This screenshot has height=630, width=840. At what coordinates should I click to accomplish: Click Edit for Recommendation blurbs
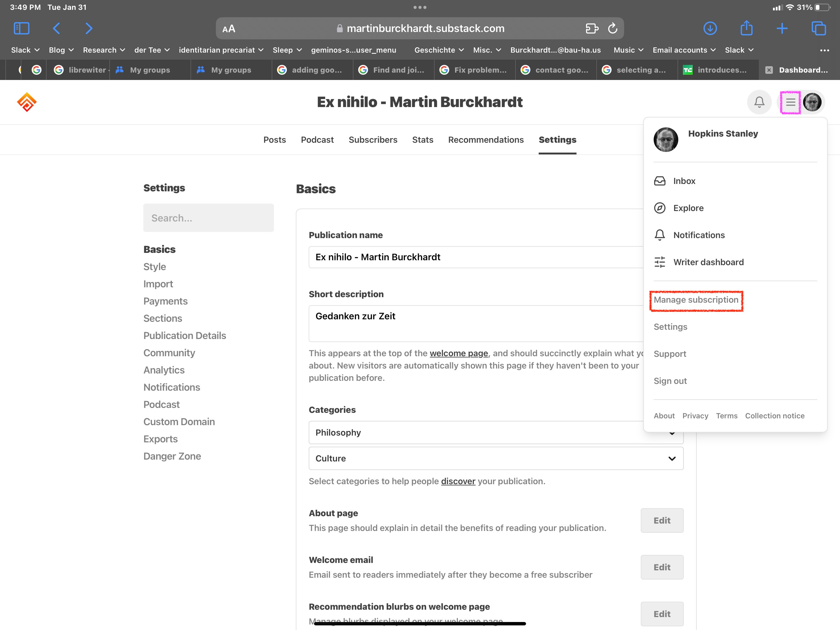tap(662, 614)
